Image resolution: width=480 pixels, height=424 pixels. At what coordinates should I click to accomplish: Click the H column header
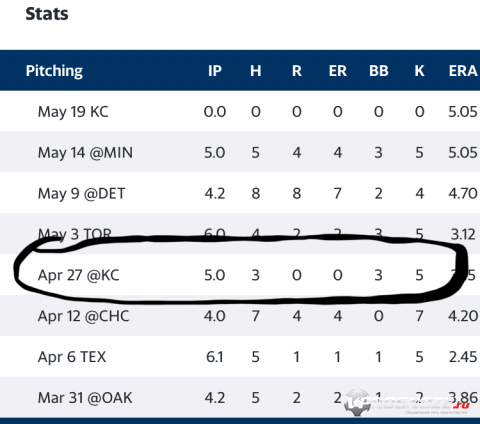(x=256, y=71)
